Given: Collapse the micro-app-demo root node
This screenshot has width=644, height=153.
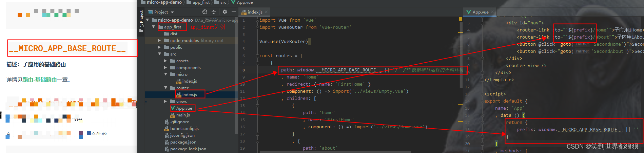Looking at the screenshot, I should click(x=148, y=20).
